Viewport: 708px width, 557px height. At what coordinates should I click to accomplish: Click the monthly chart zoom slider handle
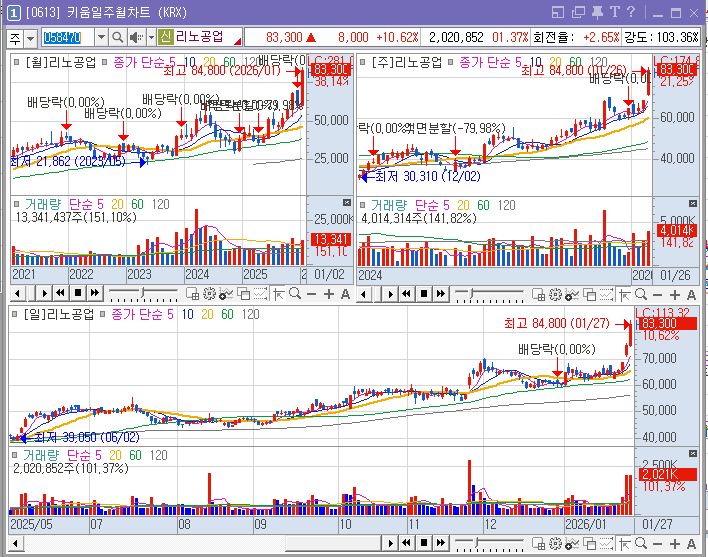tap(143, 293)
